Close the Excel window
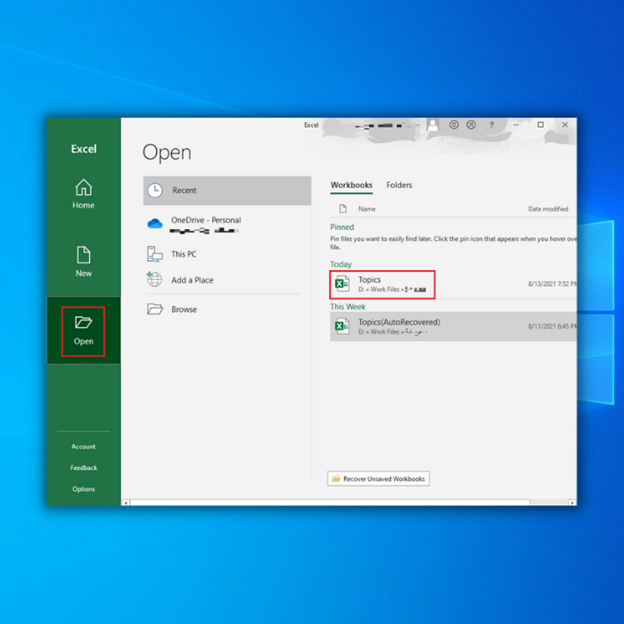The width and height of the screenshot is (624, 624). (565, 125)
